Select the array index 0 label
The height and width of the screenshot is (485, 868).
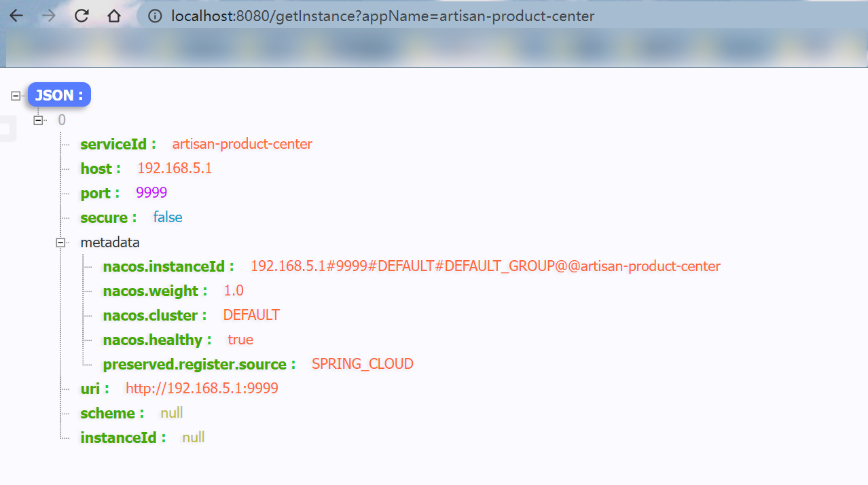click(x=62, y=120)
